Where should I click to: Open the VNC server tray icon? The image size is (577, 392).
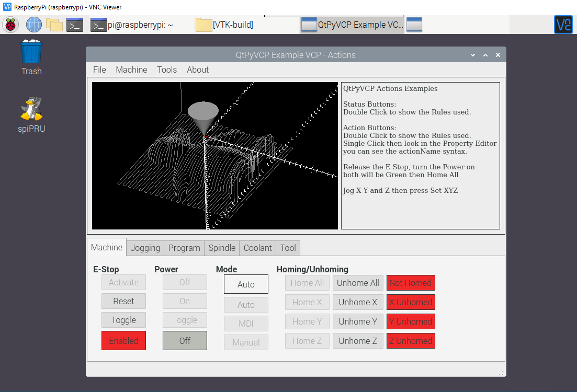[563, 25]
